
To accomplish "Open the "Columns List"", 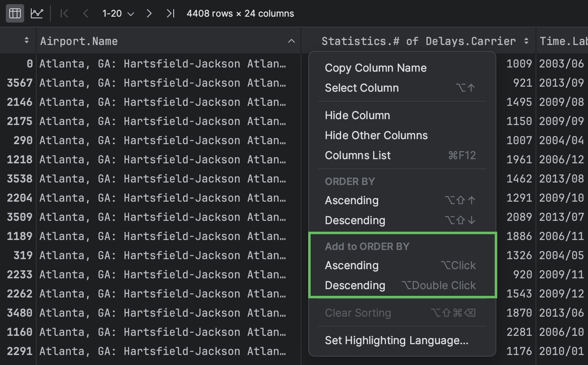I will [357, 155].
